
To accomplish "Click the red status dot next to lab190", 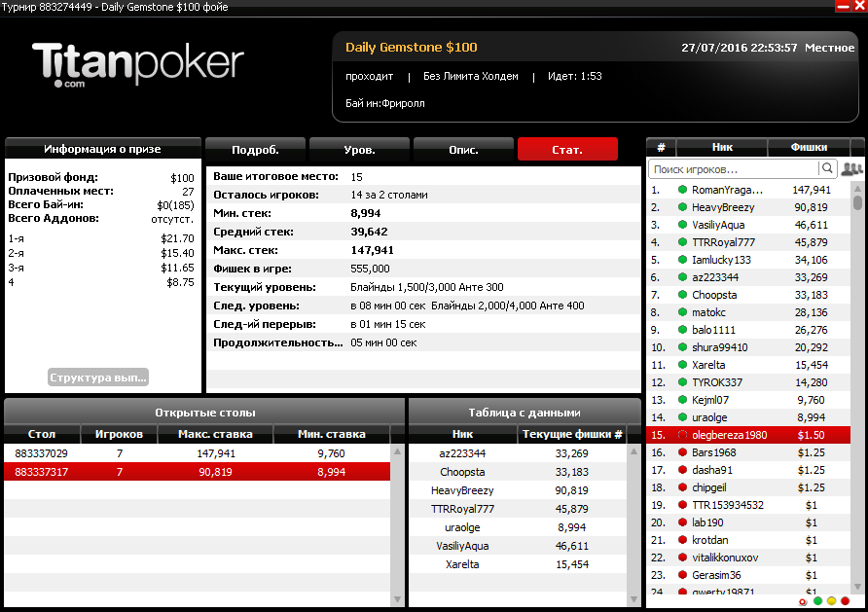I will coord(682,522).
